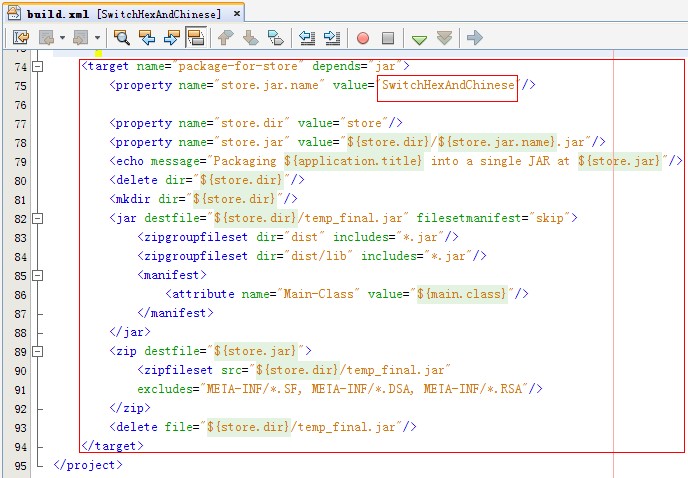
Task: Click the Toggle Bookmark icon
Action: point(276,38)
